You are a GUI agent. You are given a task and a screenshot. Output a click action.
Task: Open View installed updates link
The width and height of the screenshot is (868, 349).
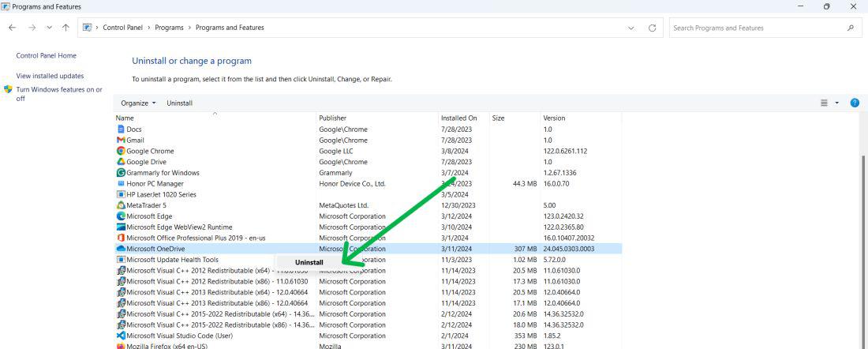pos(50,76)
